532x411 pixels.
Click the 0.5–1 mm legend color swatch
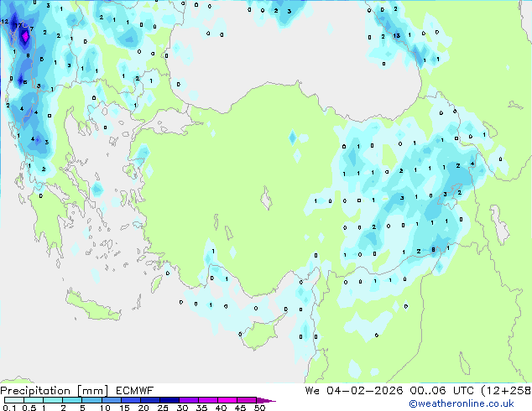[34, 400]
